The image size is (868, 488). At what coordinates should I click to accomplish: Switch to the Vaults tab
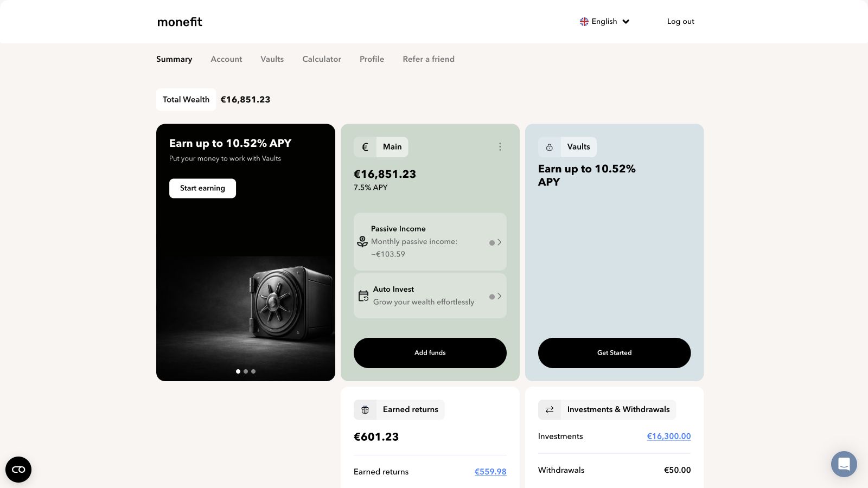pyautogui.click(x=272, y=59)
